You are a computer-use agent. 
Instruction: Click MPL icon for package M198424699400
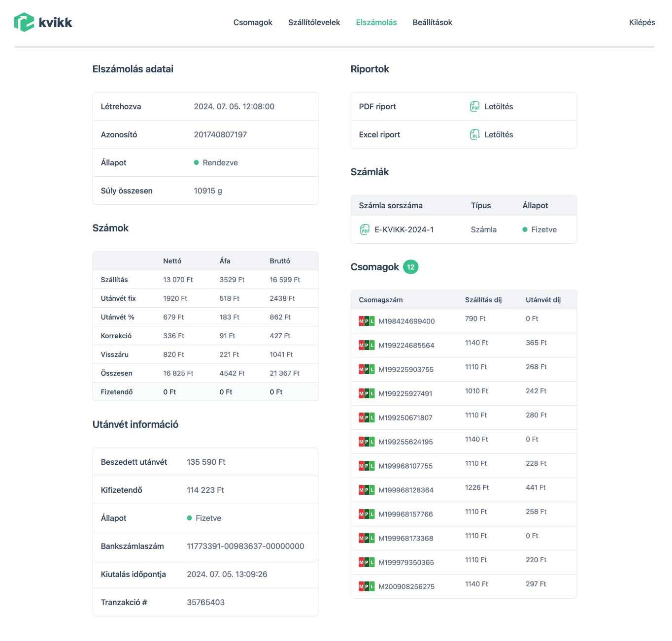[367, 321]
